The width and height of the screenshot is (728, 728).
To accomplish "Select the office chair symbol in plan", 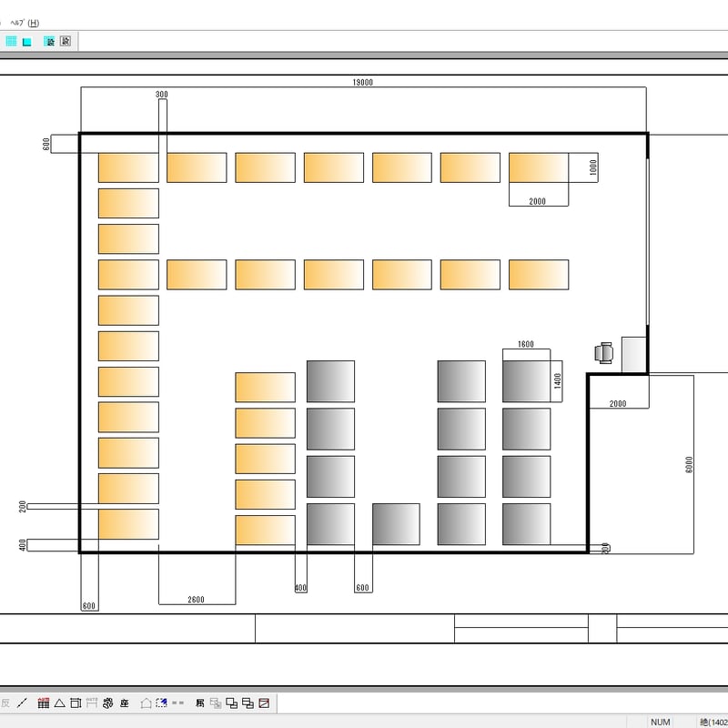I will (603, 353).
